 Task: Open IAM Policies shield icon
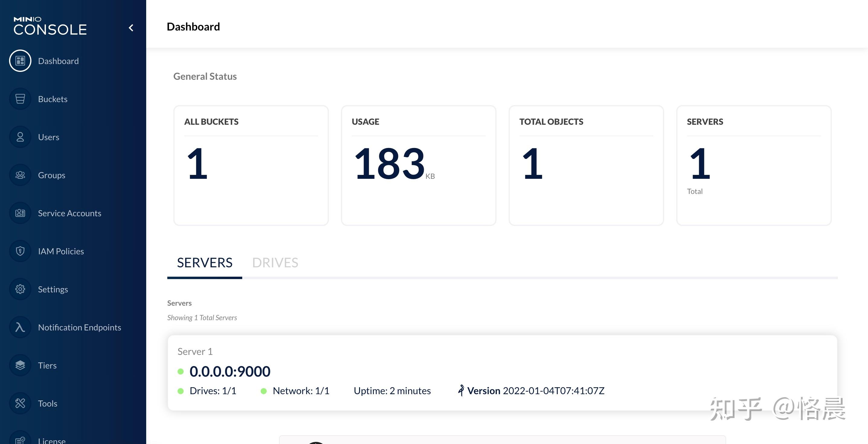[x=20, y=251]
